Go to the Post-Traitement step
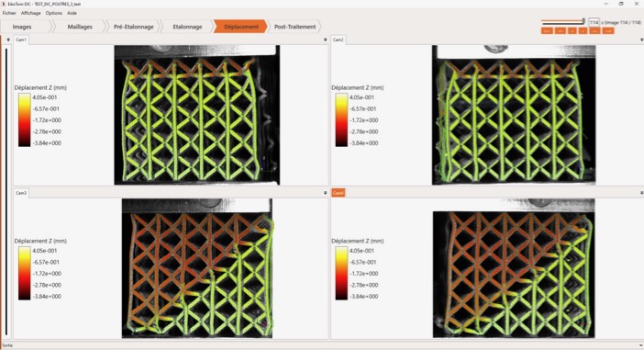 (294, 27)
